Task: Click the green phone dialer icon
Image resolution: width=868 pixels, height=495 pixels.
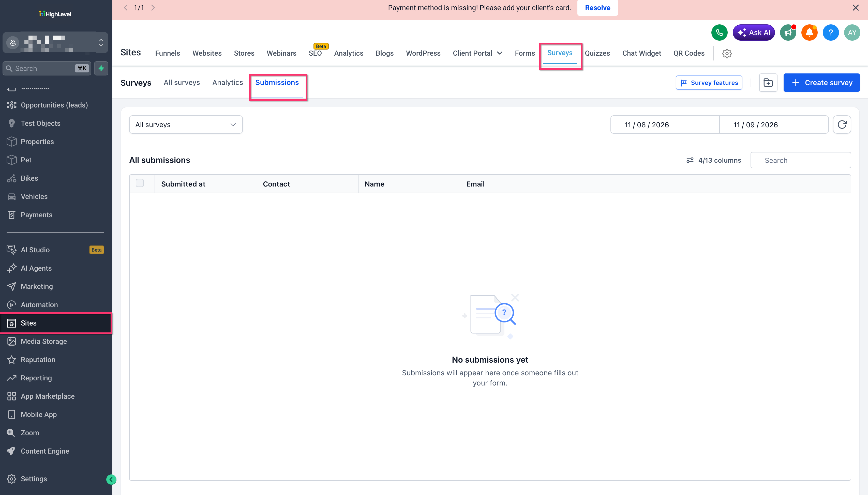Action: tap(719, 33)
